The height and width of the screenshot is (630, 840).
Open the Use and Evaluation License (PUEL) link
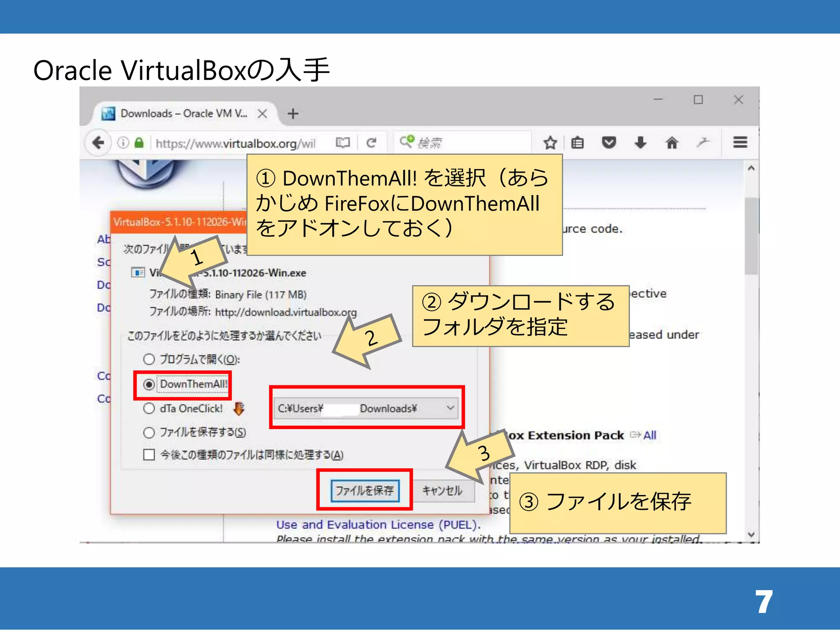[378, 525]
